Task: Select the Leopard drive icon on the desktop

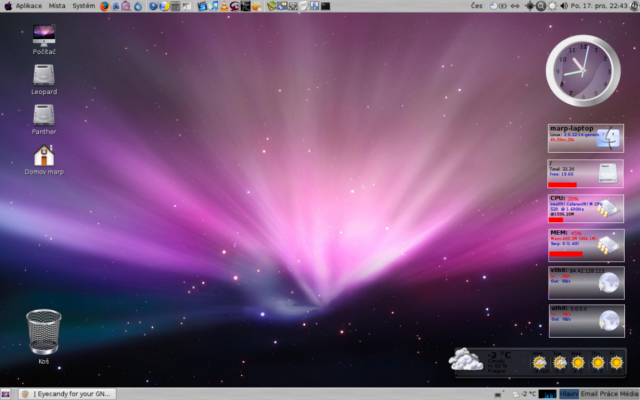Action: [x=44, y=80]
